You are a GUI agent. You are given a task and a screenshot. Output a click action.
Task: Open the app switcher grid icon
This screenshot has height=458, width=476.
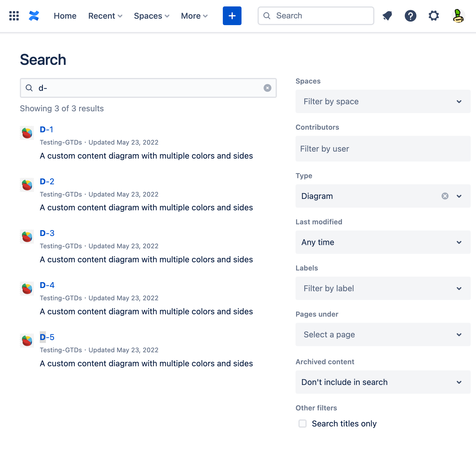14,16
